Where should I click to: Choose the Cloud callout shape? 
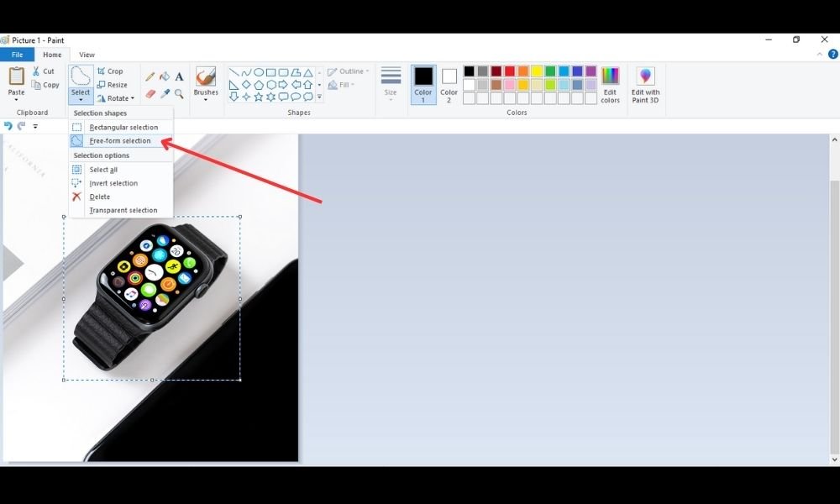(308, 97)
